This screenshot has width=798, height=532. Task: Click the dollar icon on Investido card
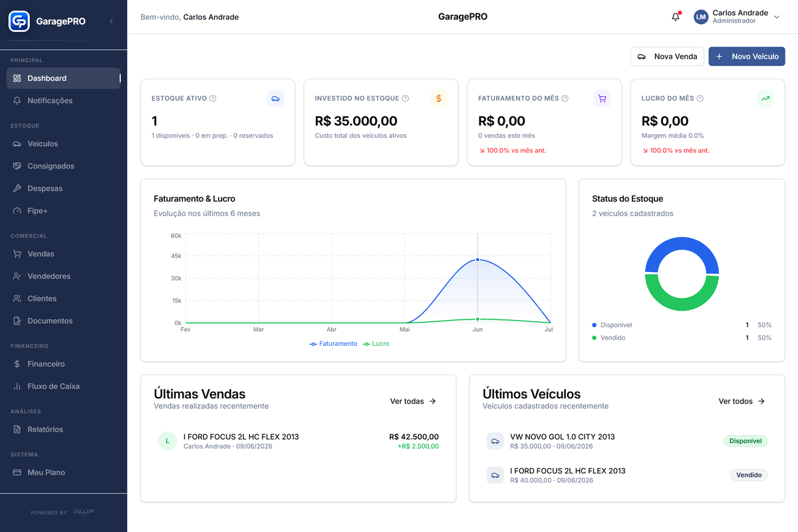439,98
